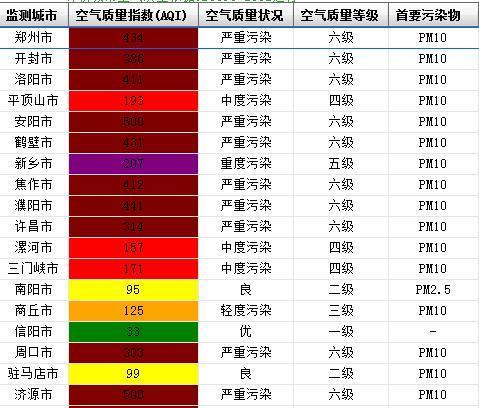Image resolution: width=479 pixels, height=408 pixels.
Task: Click the 三级 level in 商丘市 row
Action: [341, 311]
